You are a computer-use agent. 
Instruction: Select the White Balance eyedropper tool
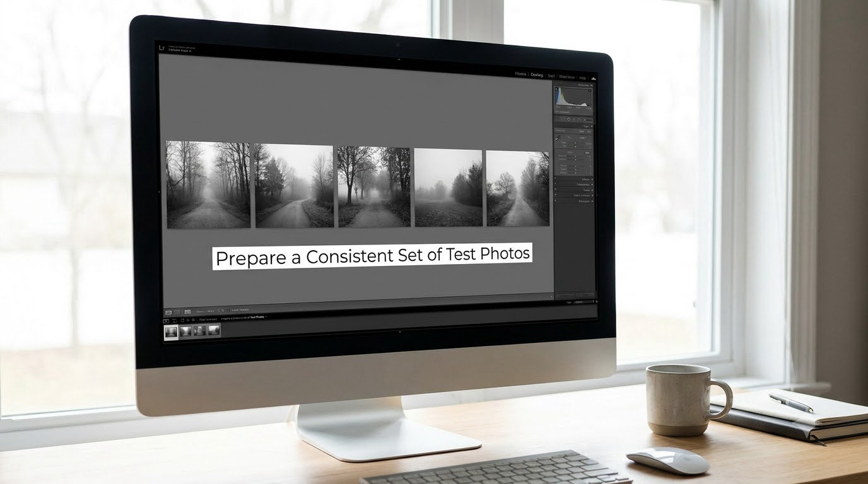coord(558,138)
